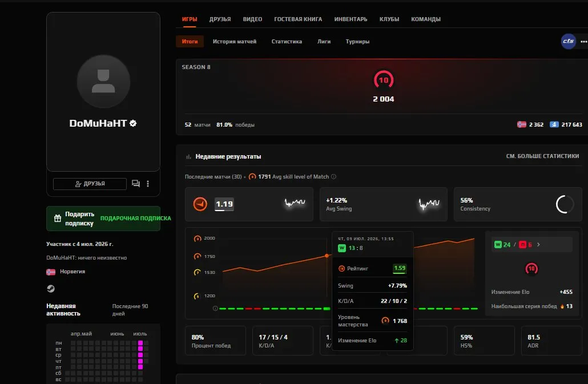Select the История матчей sub-tab
Screen dimensions: 588x384
tap(235, 42)
